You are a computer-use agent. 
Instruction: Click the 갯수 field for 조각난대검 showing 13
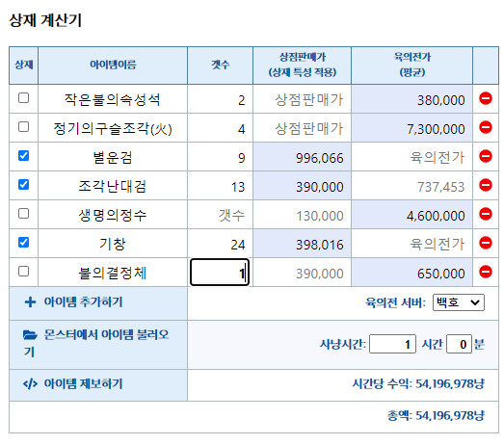(220, 186)
